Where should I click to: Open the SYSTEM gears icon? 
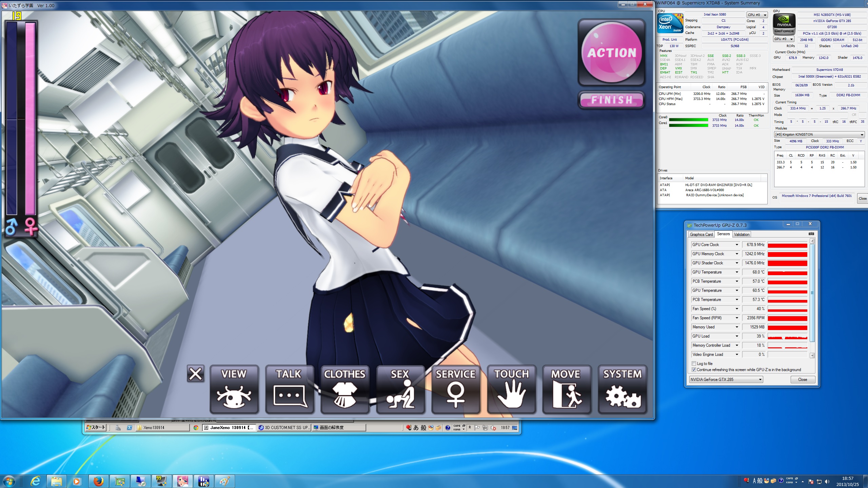[x=622, y=389]
